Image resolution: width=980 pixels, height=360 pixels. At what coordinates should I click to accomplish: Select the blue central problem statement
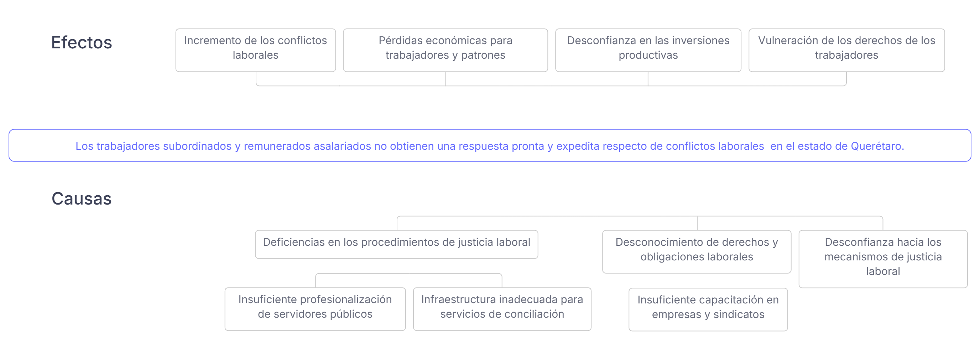click(x=490, y=146)
